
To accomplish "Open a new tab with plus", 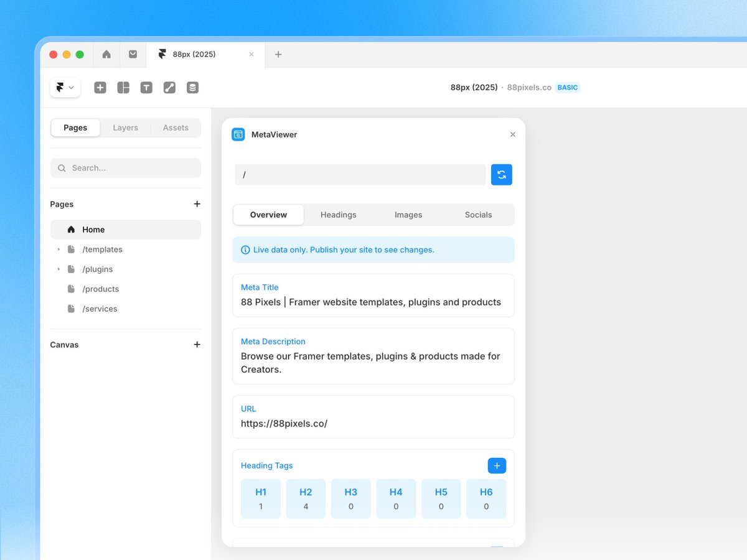I will (278, 54).
